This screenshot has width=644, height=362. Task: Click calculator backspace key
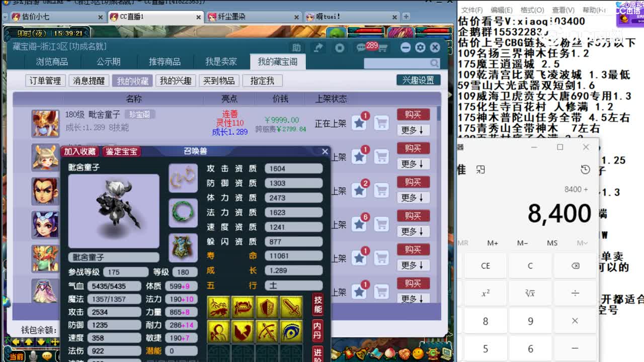click(x=575, y=265)
